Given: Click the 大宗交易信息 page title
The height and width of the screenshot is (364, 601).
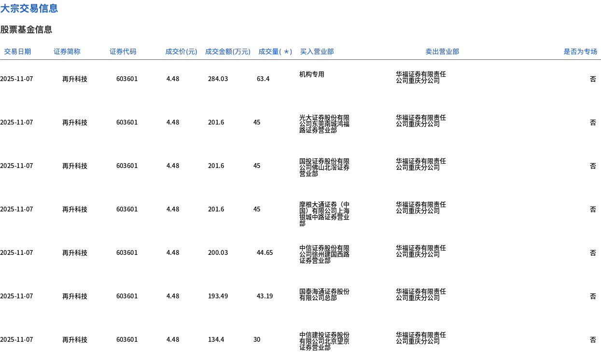Looking at the screenshot, I should 29,8.
